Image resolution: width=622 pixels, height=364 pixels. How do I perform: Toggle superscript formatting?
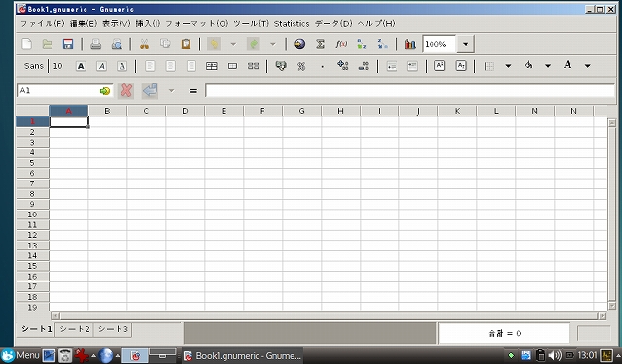(439, 66)
